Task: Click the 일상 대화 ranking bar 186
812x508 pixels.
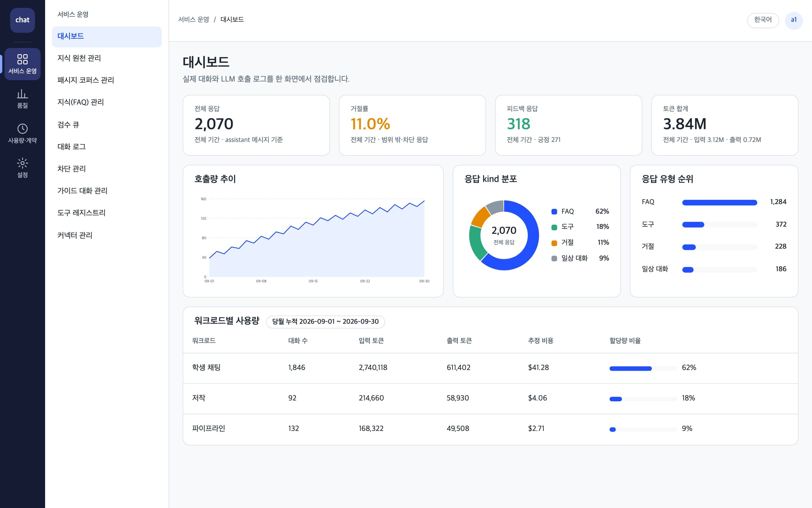Action: [720, 270]
